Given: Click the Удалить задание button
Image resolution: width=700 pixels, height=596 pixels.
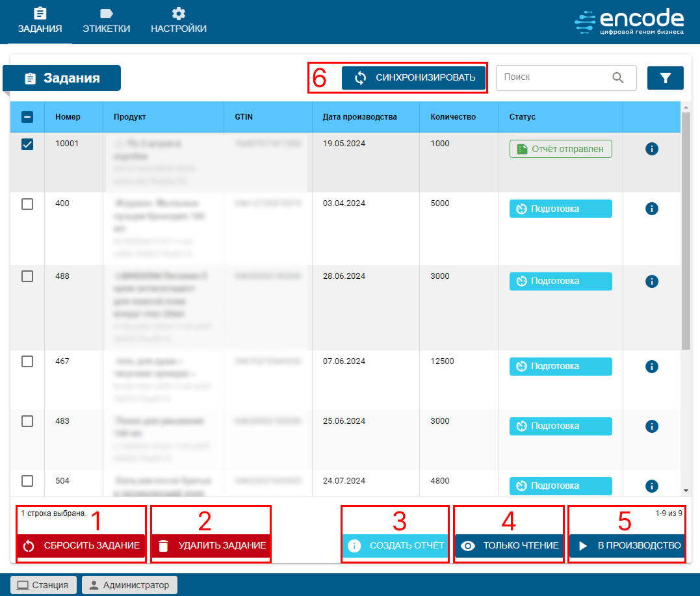Looking at the screenshot, I should [x=211, y=545].
